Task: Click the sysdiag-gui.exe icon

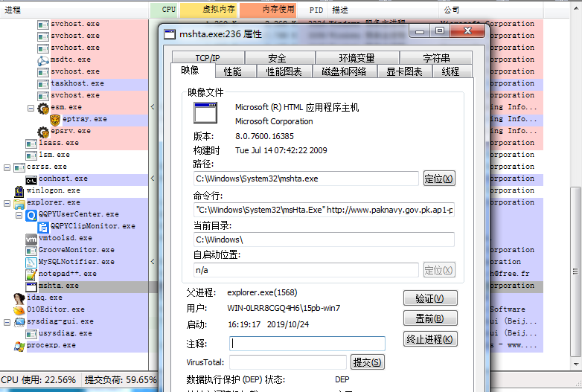Action: click(x=19, y=322)
